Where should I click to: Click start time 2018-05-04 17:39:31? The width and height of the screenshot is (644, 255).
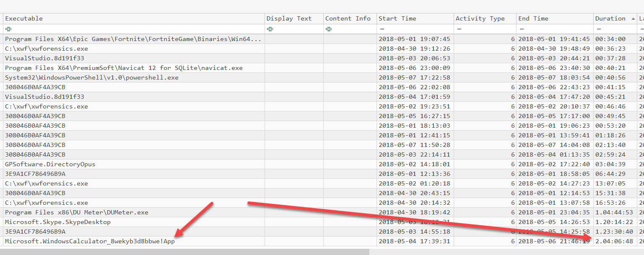click(414, 241)
